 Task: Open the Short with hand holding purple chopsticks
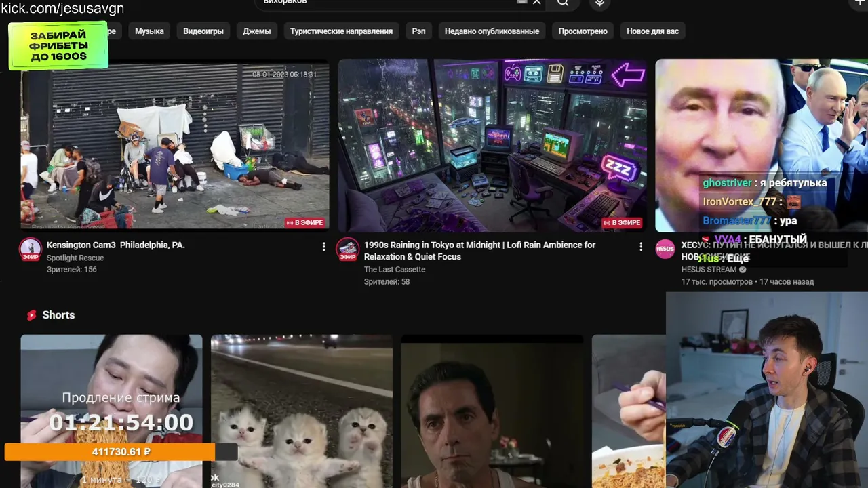[629, 411]
